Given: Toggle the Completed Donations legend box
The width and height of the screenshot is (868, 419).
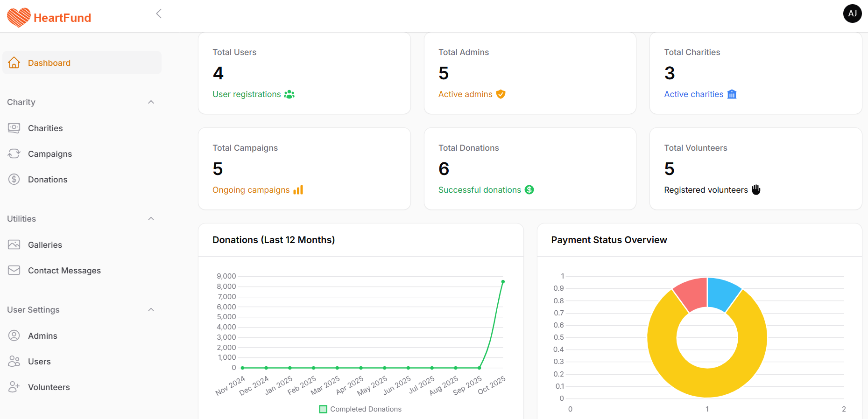Looking at the screenshot, I should click(323, 409).
